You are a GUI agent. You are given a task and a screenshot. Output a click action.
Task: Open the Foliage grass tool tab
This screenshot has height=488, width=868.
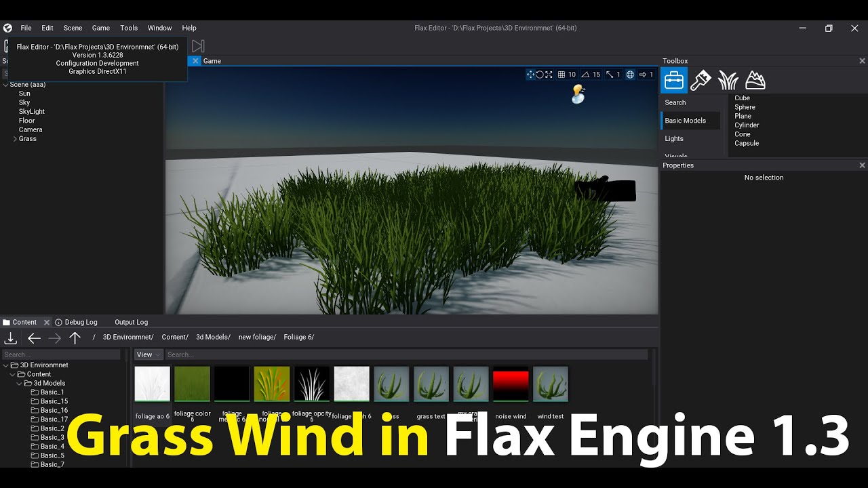point(728,80)
